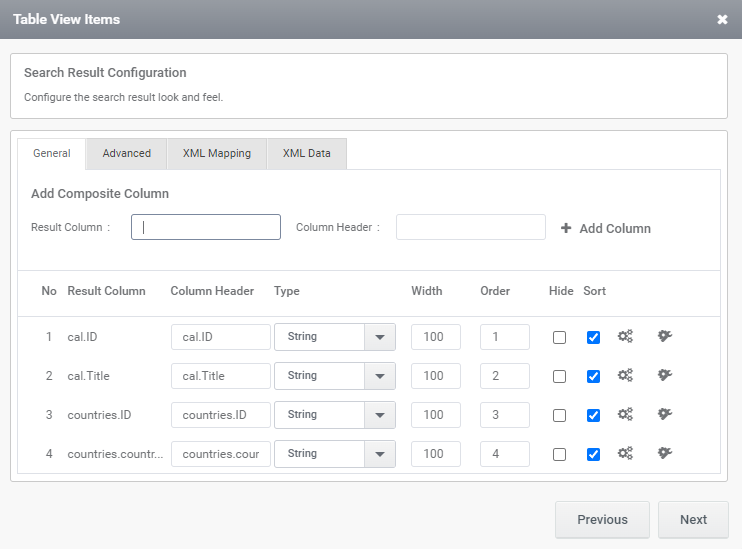Screen dimensions: 742x549
Task: Click the Hide table header
Action: 561,291
